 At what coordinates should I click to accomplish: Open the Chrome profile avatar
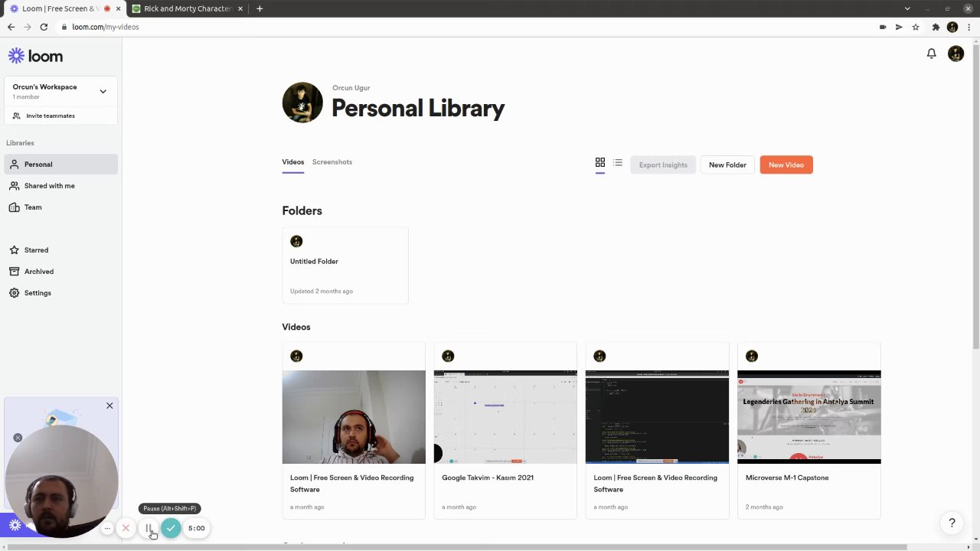point(952,27)
